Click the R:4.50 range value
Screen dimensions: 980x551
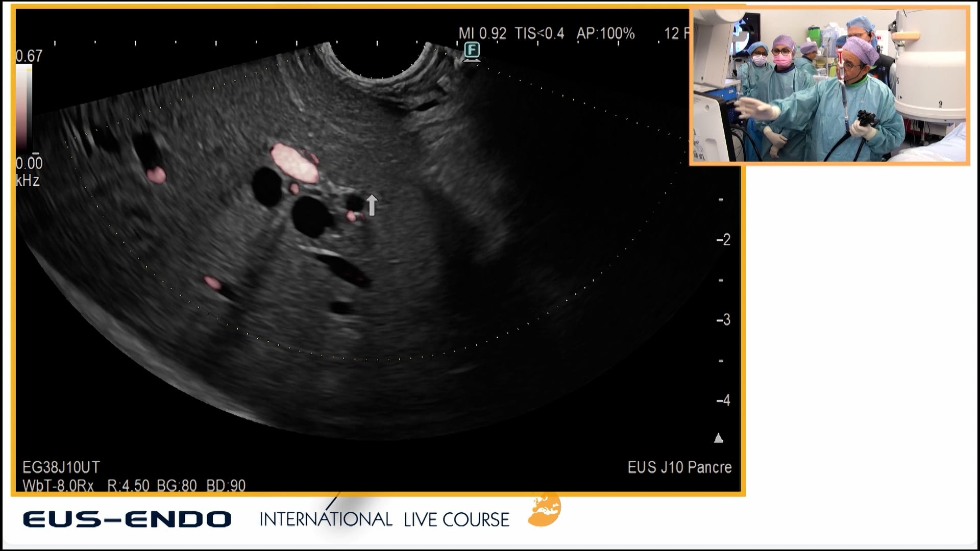pos(128,485)
